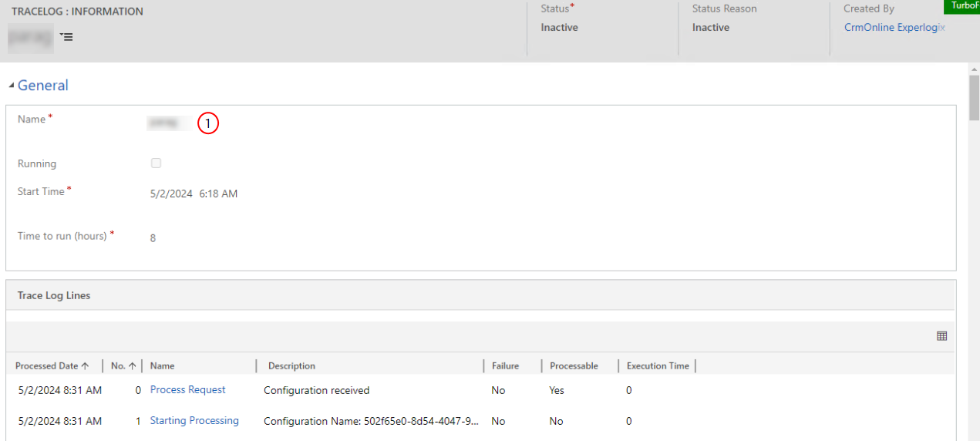
Task: Select the Execution Time column header
Action: [658, 366]
